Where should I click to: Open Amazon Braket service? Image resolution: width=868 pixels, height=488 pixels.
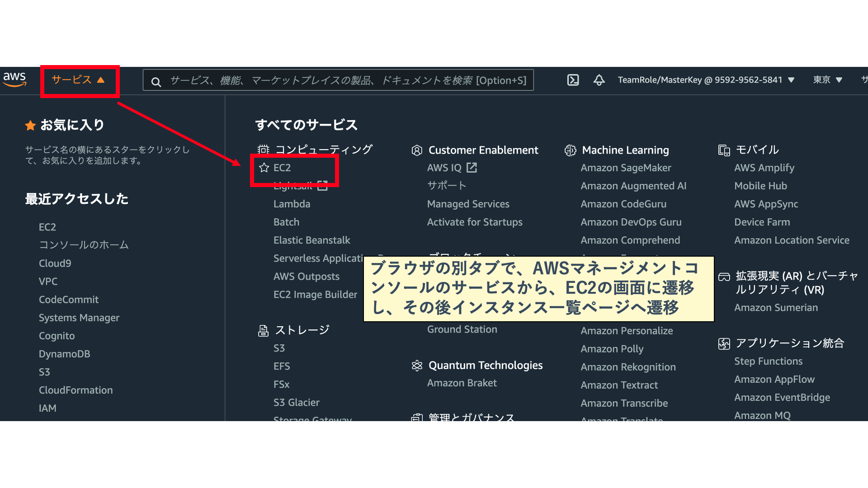point(462,383)
